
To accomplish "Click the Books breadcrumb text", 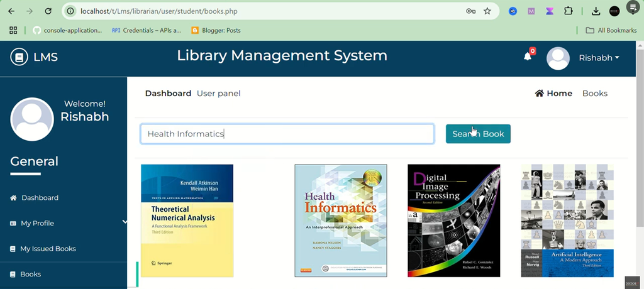I will 595,93.
